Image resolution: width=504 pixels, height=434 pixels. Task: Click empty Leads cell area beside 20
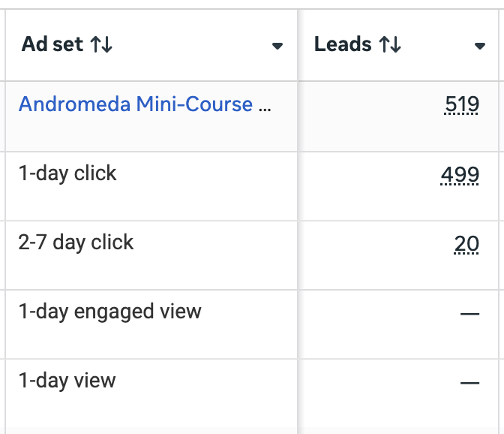[367, 255]
